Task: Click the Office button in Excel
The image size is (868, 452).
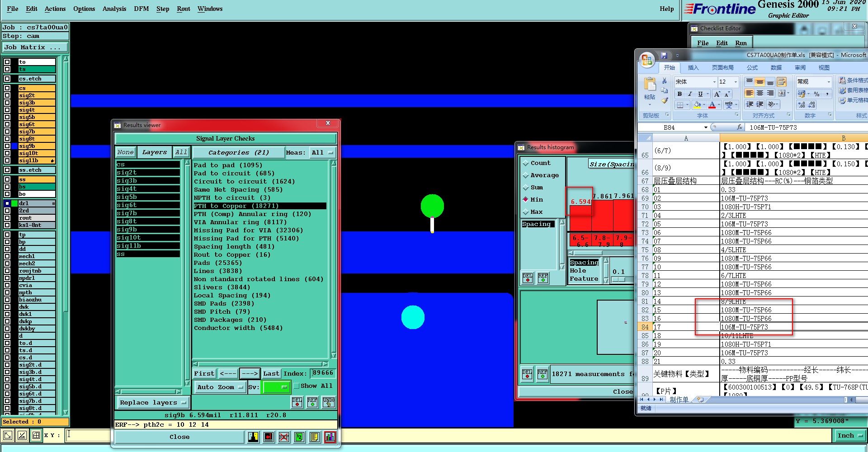Action: (647, 60)
